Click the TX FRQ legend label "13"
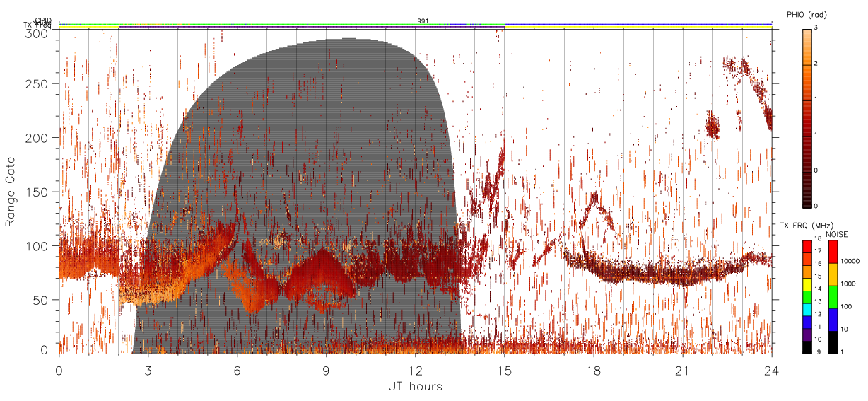This screenshot has width=868, height=401. 817,301
